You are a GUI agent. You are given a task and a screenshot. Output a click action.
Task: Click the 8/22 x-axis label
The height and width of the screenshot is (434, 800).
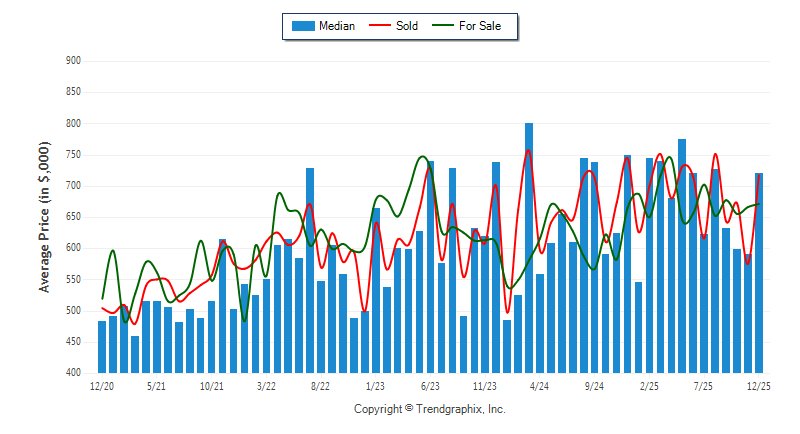coord(321,385)
